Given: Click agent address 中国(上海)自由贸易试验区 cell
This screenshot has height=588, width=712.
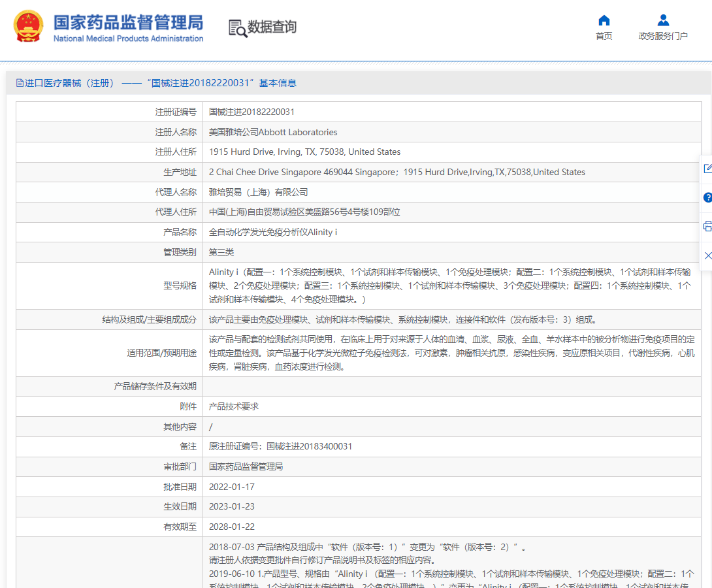Looking at the screenshot, I should click(304, 212).
